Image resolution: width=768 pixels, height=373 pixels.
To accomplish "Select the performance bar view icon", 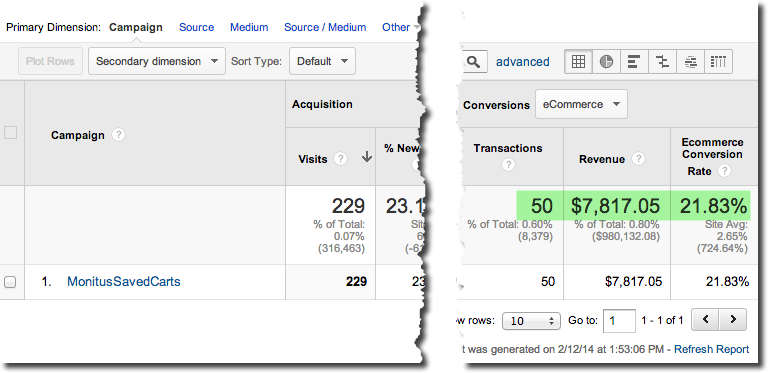I will coord(634,62).
